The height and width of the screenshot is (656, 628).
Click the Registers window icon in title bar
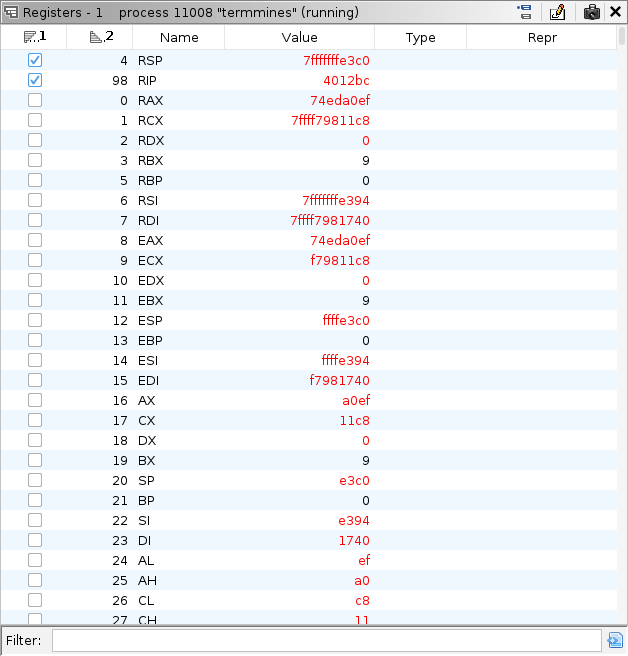pyautogui.click(x=10, y=12)
